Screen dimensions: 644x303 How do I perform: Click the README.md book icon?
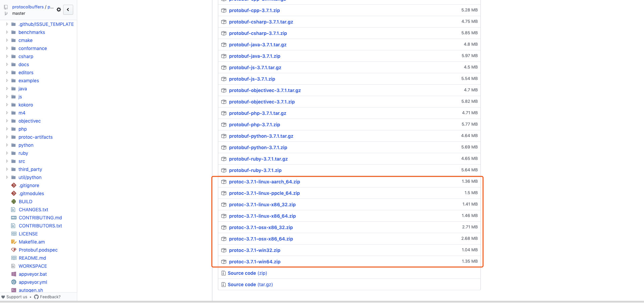pos(14,258)
